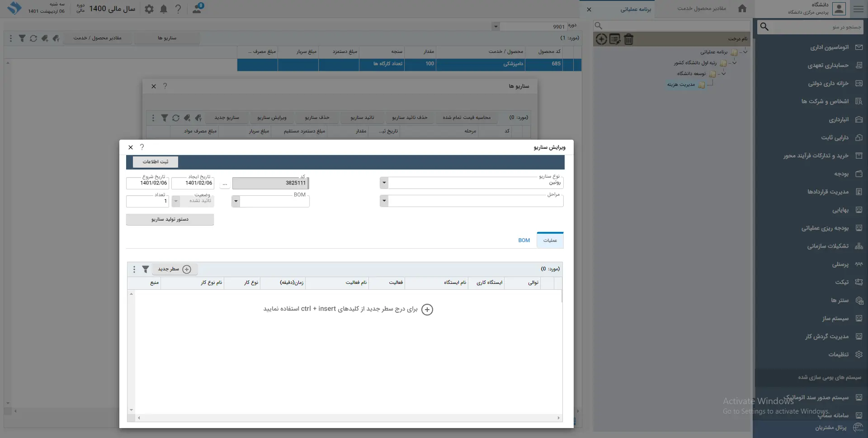Viewport: 868px width, 438px height.
Task: Switch to the BOM tab
Action: pos(524,240)
